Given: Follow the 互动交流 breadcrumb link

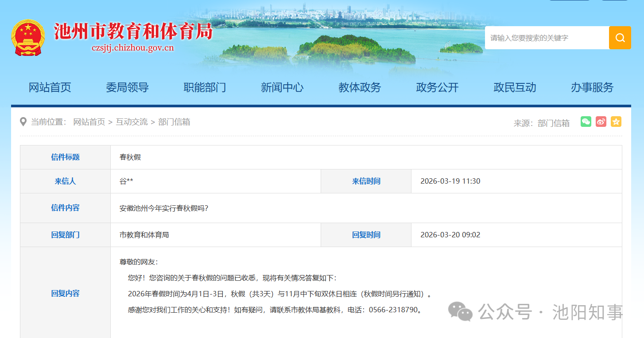Looking at the screenshot, I should (132, 122).
